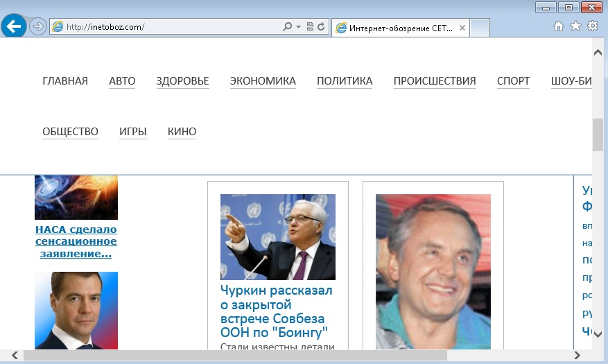Click the IE page icon in the address bar

click(58, 27)
